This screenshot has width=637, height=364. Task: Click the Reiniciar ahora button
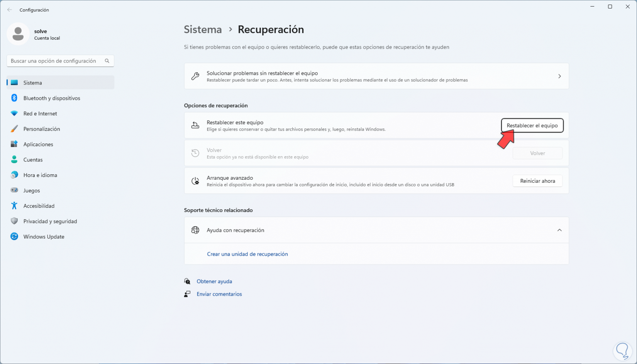coord(537,181)
